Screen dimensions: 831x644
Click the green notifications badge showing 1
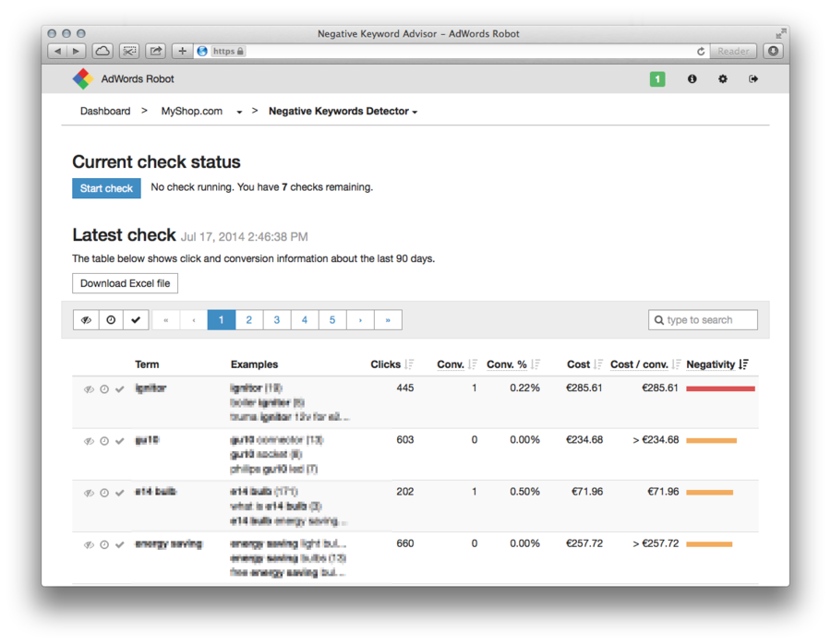(x=656, y=79)
